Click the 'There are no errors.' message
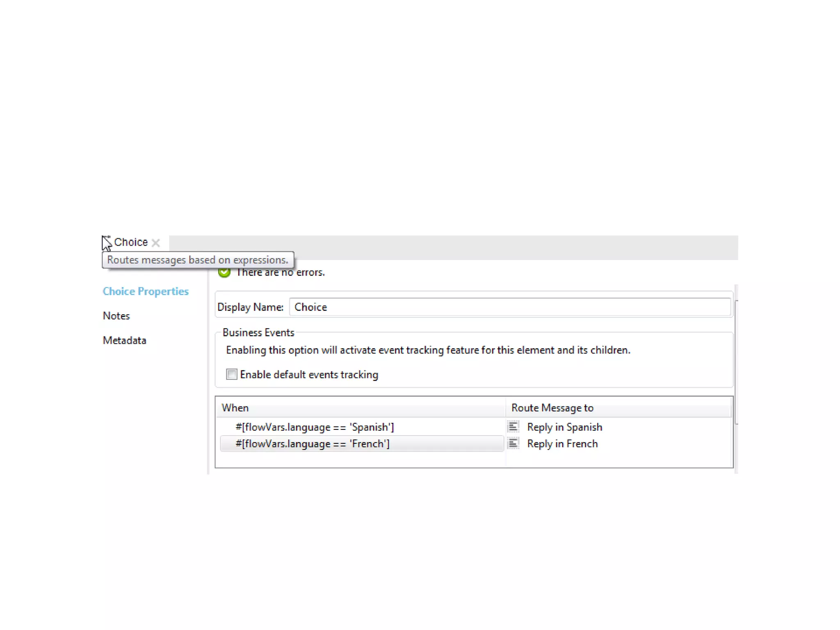The width and height of the screenshot is (840, 630). coord(281,272)
